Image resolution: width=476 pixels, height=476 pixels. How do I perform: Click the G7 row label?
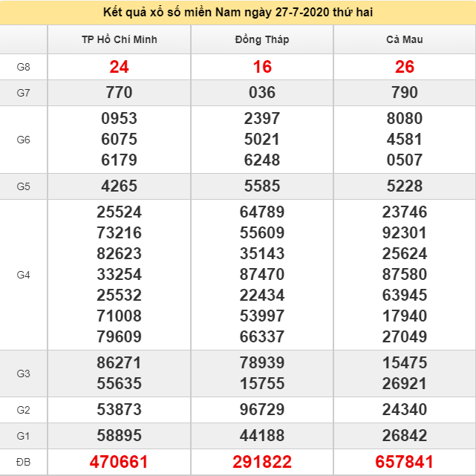pyautogui.click(x=23, y=93)
